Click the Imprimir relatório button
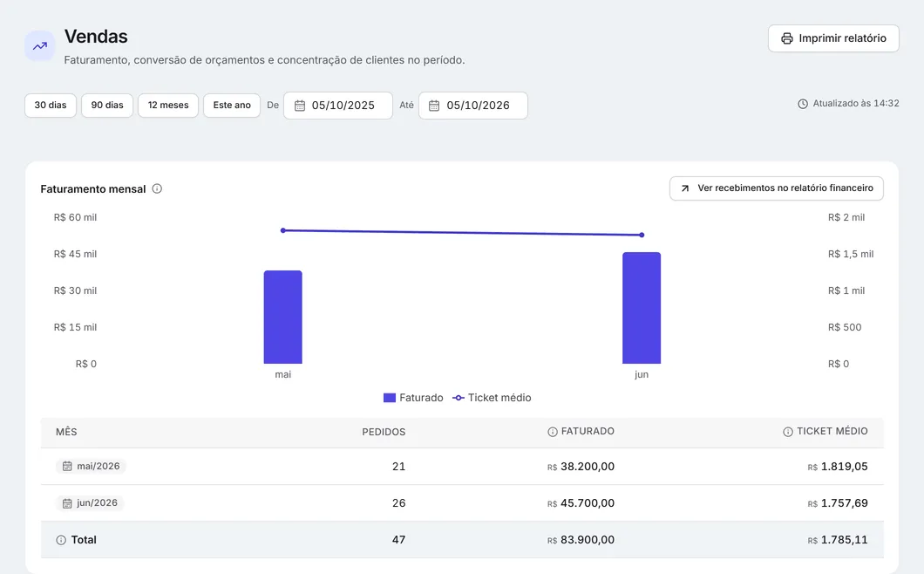This screenshot has width=924, height=574. (x=833, y=38)
